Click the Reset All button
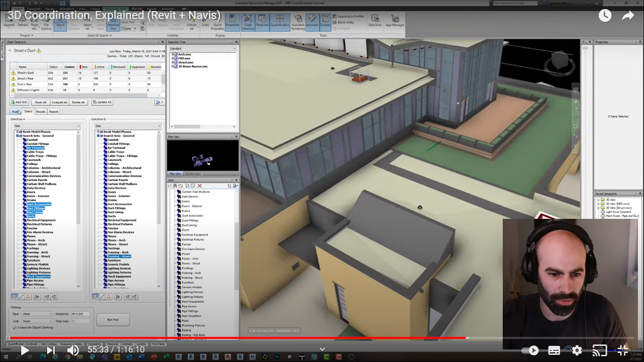The width and height of the screenshot is (644, 362). [41, 102]
